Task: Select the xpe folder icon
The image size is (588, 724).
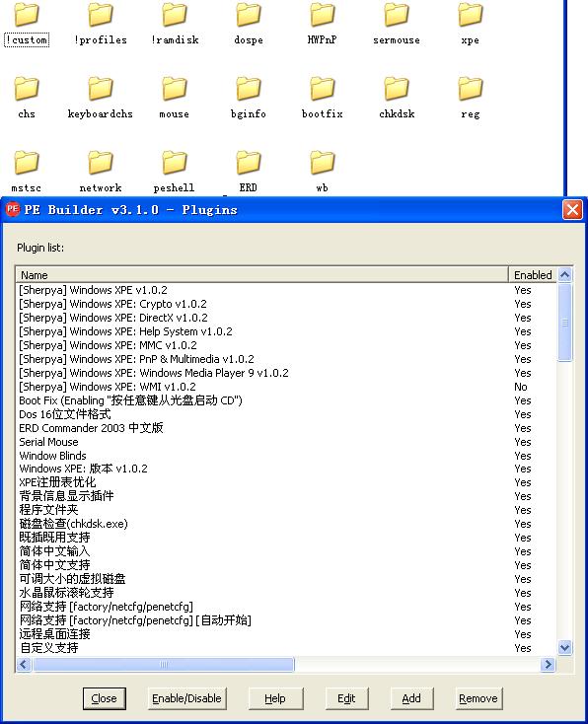Action: click(x=470, y=15)
